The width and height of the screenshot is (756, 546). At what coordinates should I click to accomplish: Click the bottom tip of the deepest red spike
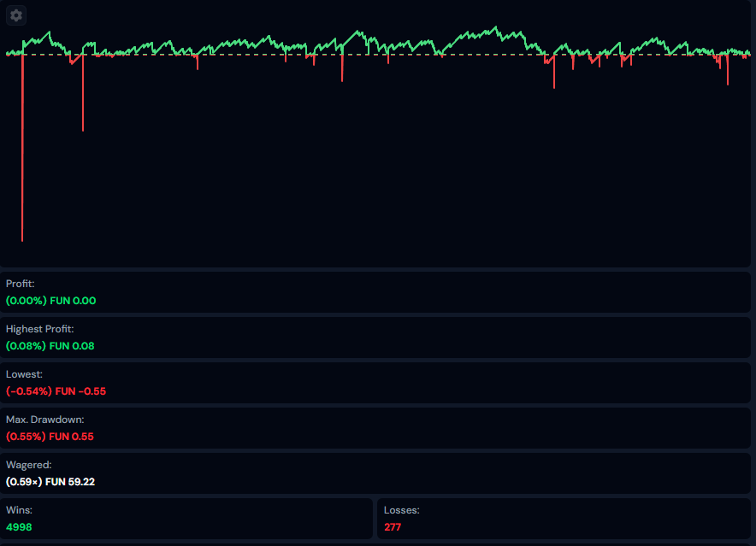tap(22, 240)
